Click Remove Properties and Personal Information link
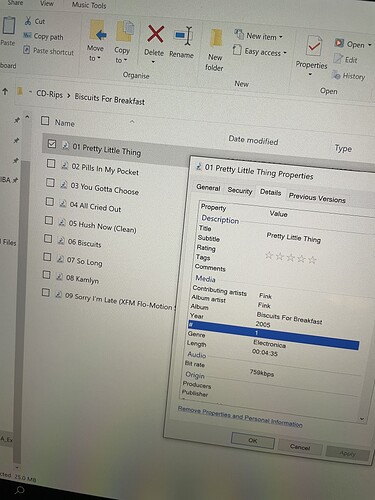 [x=240, y=416]
